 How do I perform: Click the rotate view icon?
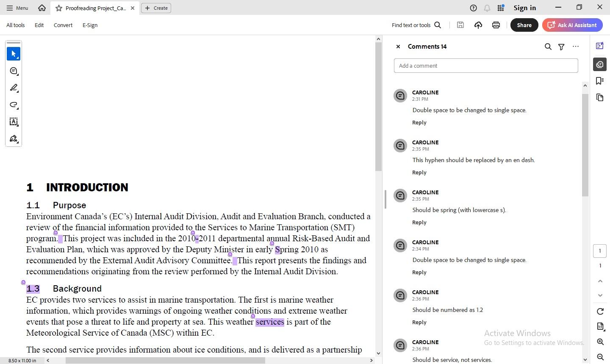600,312
